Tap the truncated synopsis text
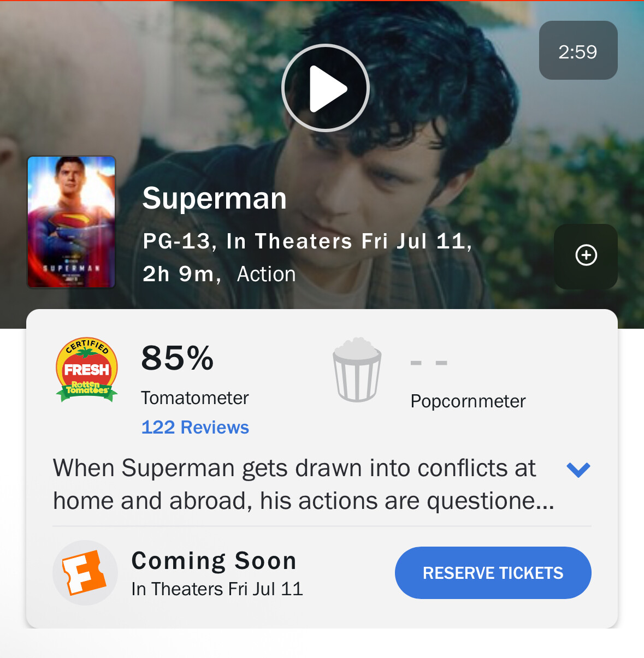Image resolution: width=644 pixels, height=658 pixels. (x=303, y=484)
